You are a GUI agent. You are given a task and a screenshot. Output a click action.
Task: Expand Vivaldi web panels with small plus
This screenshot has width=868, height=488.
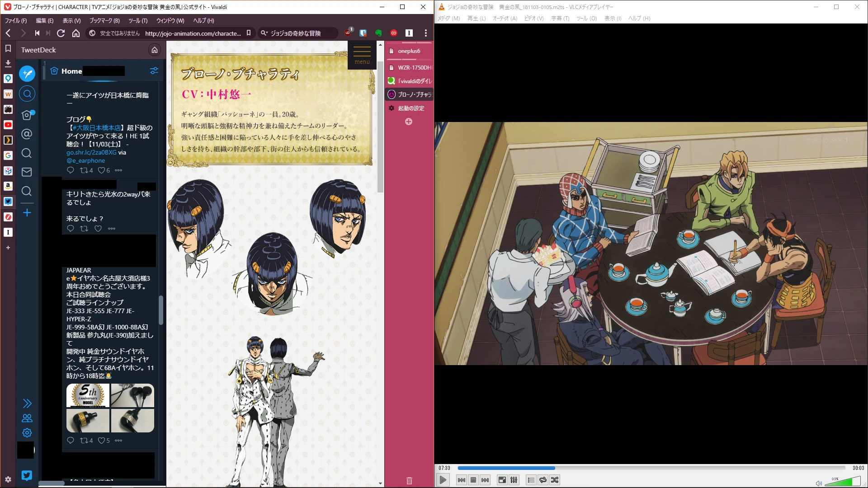[8, 248]
